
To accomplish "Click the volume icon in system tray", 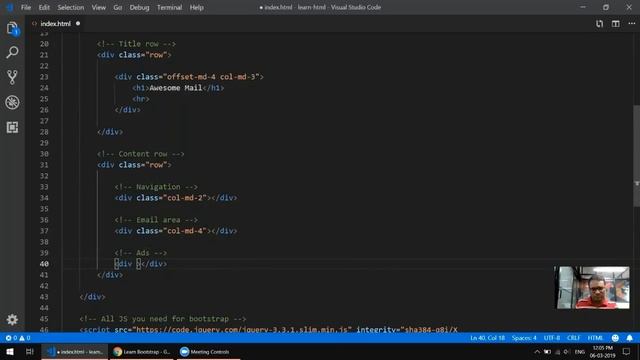I will coord(566,351).
